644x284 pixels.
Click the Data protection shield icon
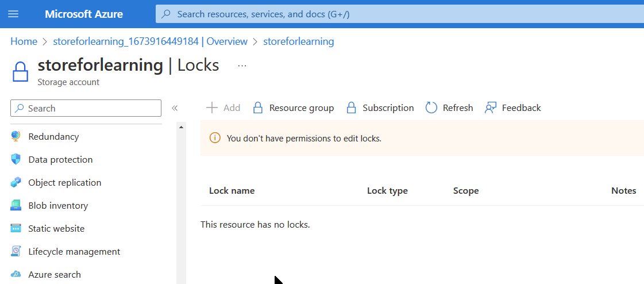[16, 159]
